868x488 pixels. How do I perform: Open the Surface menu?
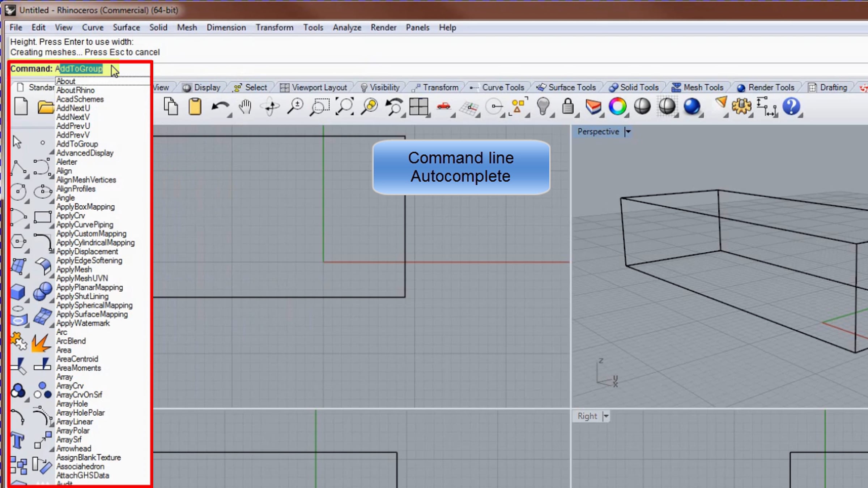click(x=126, y=27)
